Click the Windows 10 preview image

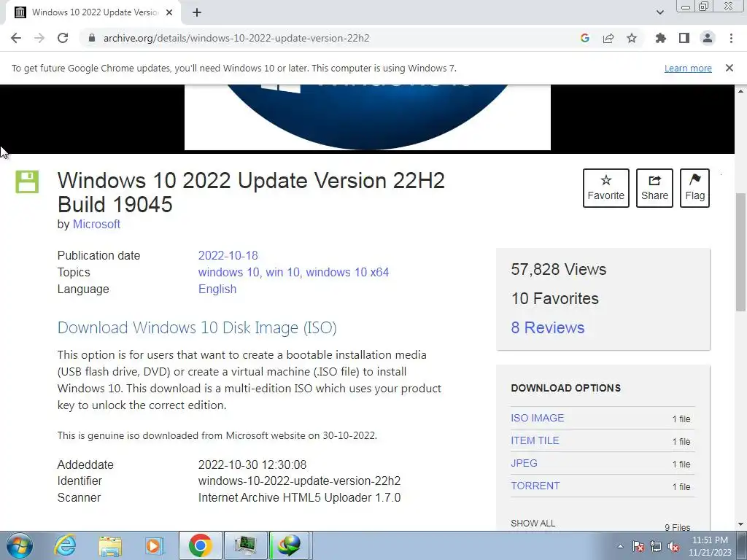click(368, 117)
